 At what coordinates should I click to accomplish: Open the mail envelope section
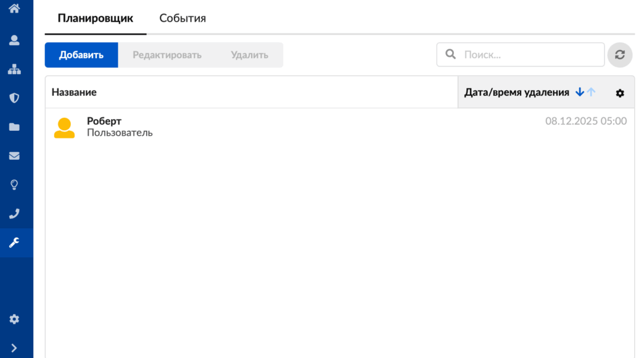tap(14, 156)
